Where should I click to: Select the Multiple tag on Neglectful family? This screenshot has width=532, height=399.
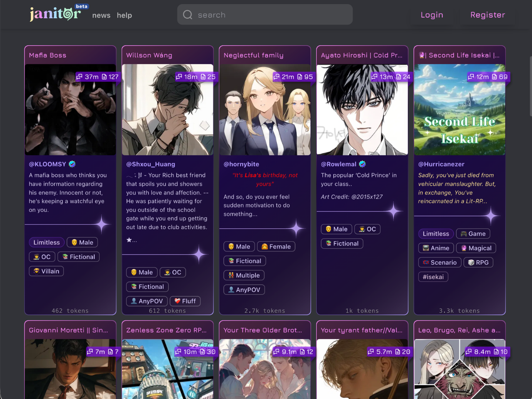pos(244,275)
